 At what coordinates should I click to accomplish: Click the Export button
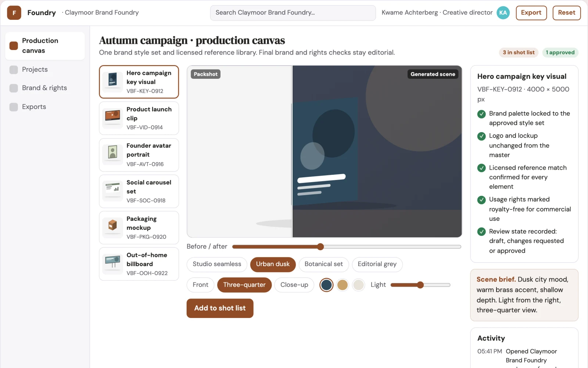point(531,13)
